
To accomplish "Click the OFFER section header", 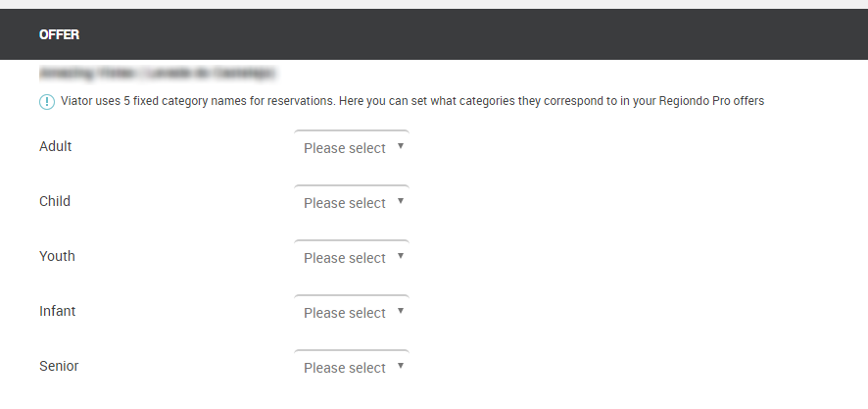I will point(59,34).
